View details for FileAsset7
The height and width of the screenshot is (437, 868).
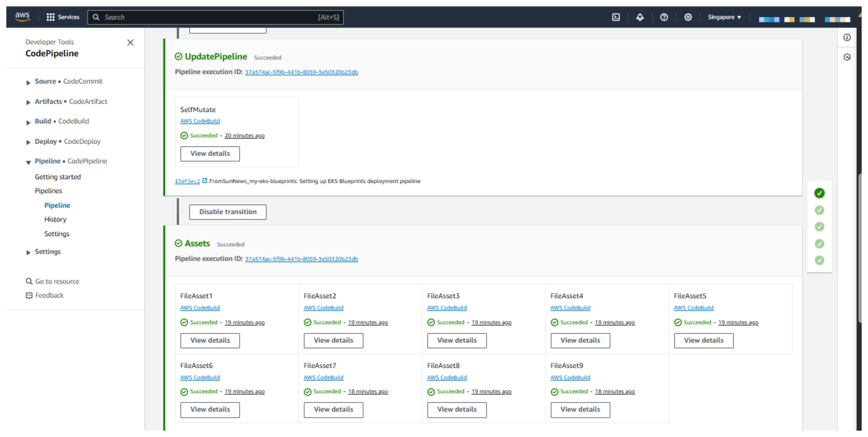pos(334,410)
